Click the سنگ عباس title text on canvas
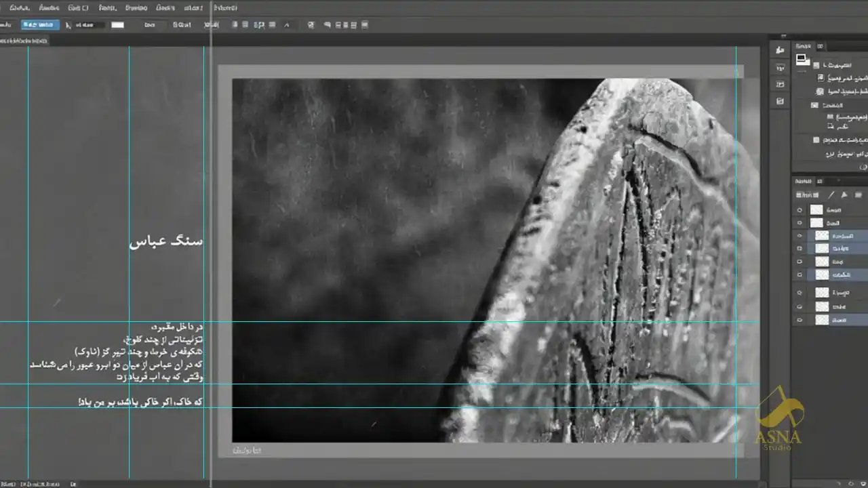The height and width of the screenshot is (488, 868). (166, 241)
